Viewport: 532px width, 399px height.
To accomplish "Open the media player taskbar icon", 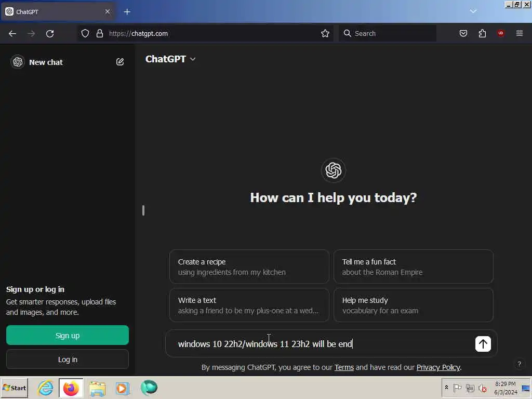I will (x=123, y=388).
